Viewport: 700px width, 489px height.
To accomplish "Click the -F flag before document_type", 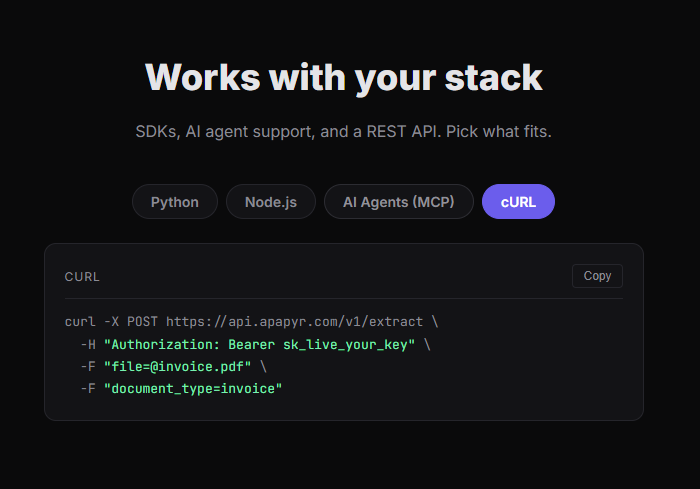I will pos(88,389).
